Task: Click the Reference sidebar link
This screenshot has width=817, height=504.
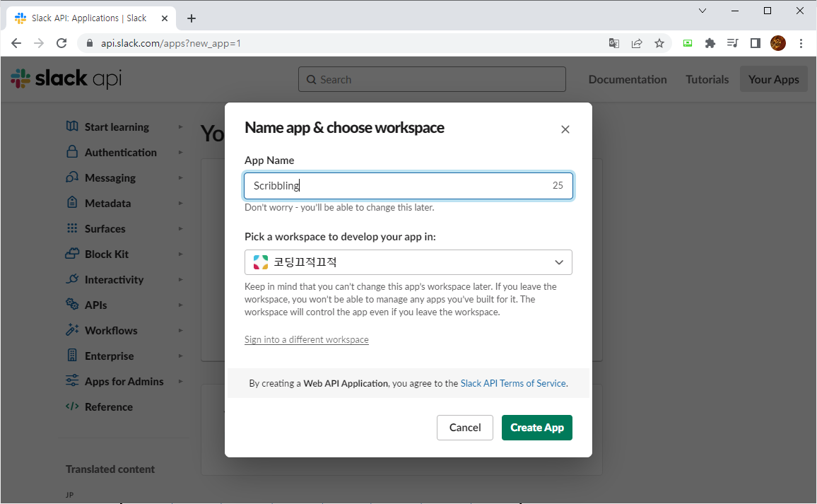Action: tap(108, 406)
